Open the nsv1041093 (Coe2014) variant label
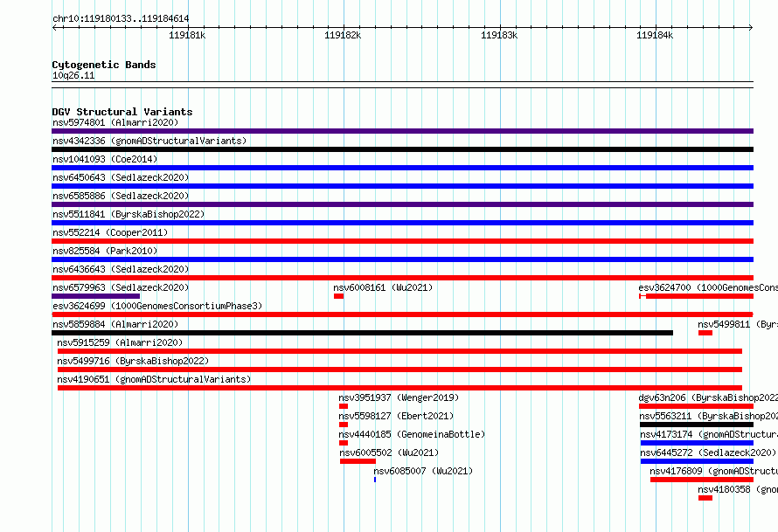This screenshot has height=532, width=778. click(x=105, y=159)
